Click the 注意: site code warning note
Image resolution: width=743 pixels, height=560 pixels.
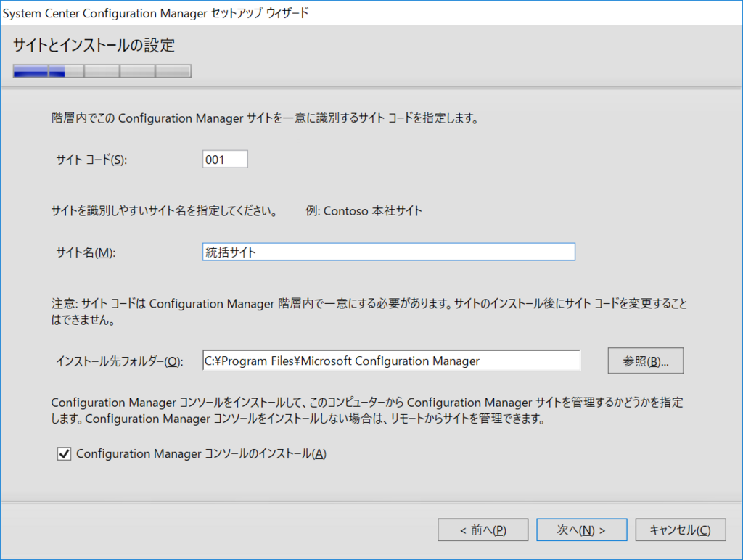click(x=369, y=312)
